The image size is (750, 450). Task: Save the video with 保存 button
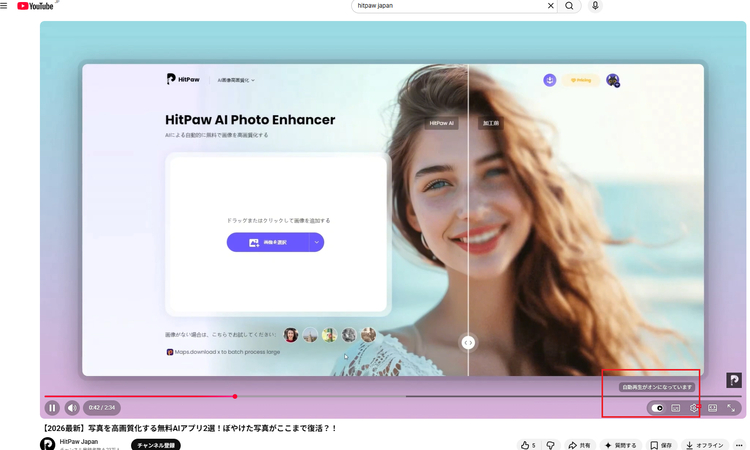coord(661,445)
